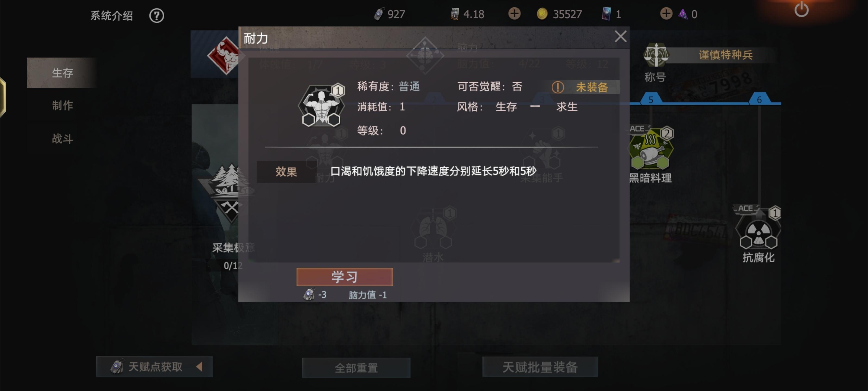Switch to the 制作 tab
Screen dimensions: 868x391
pos(62,106)
